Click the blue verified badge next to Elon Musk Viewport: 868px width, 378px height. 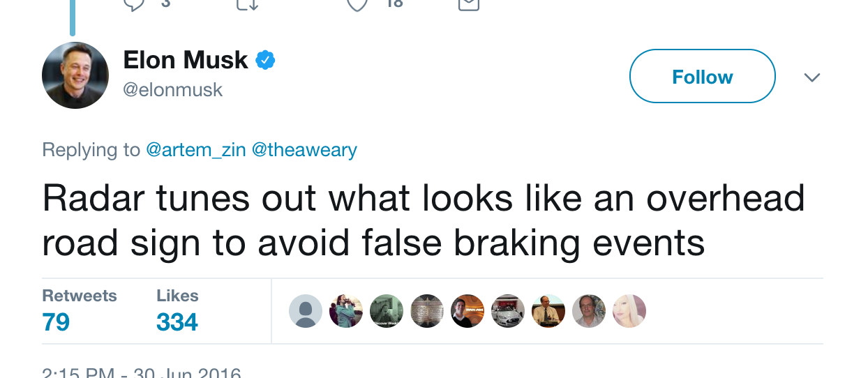coord(265,61)
